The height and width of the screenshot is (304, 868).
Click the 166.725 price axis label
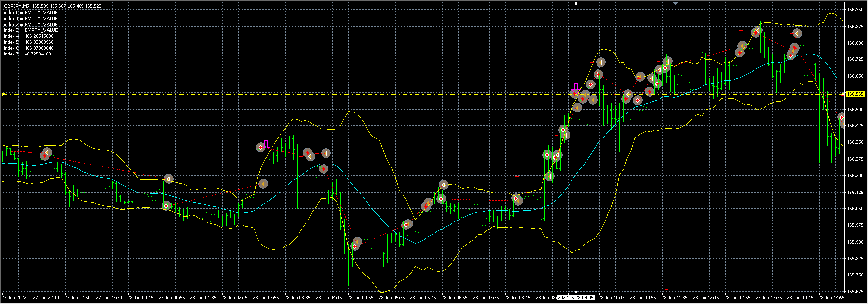[855, 59]
